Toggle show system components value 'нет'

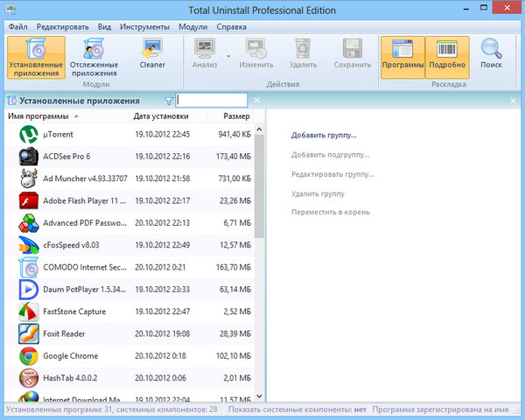point(360,409)
